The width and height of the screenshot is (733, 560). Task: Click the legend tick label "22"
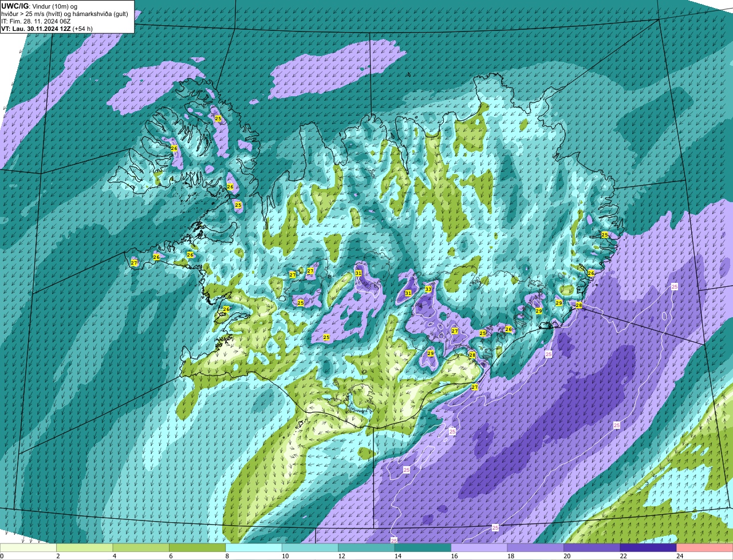coord(623,556)
